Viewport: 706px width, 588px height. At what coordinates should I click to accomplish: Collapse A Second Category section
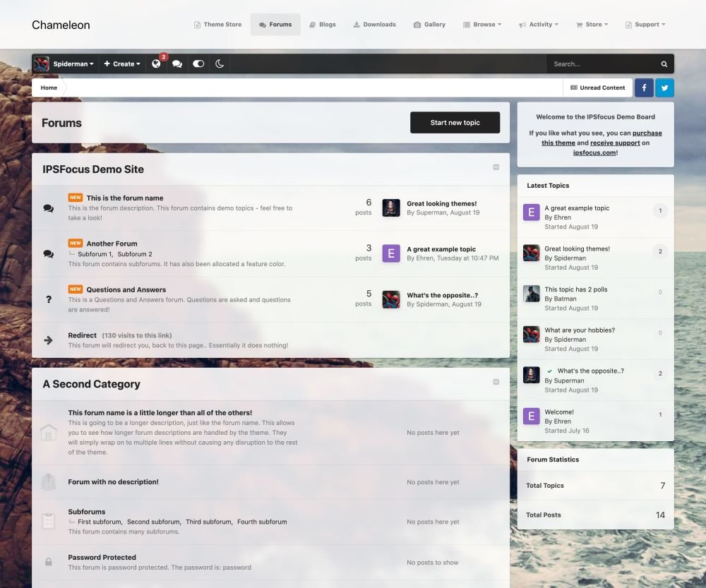tap(496, 382)
